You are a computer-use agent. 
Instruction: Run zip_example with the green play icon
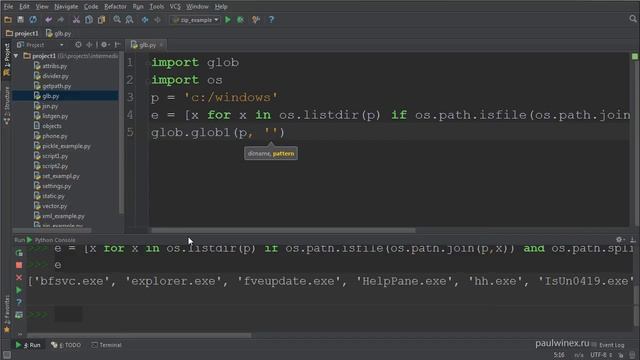(228, 20)
